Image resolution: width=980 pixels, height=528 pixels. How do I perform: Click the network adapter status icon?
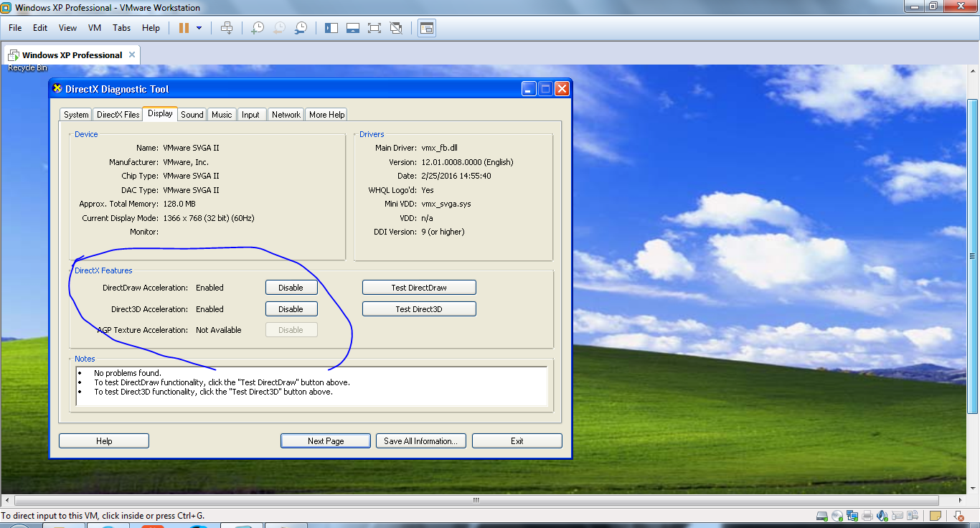click(852, 516)
